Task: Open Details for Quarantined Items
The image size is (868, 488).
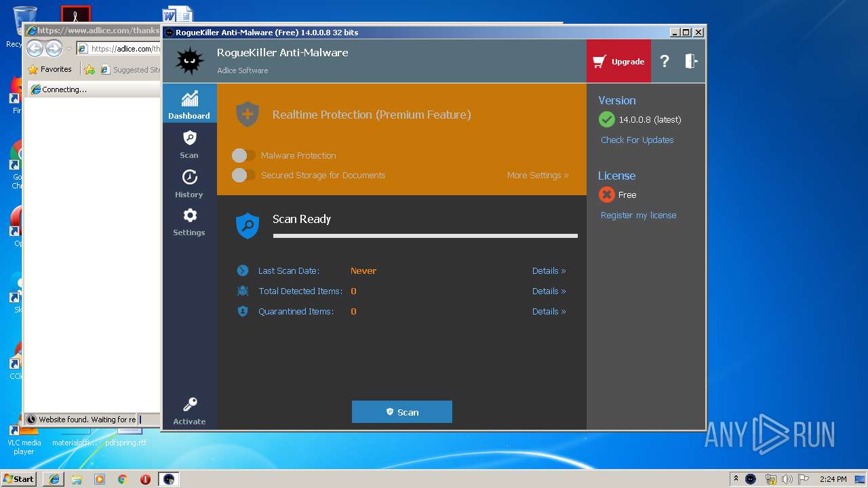Action: point(549,311)
